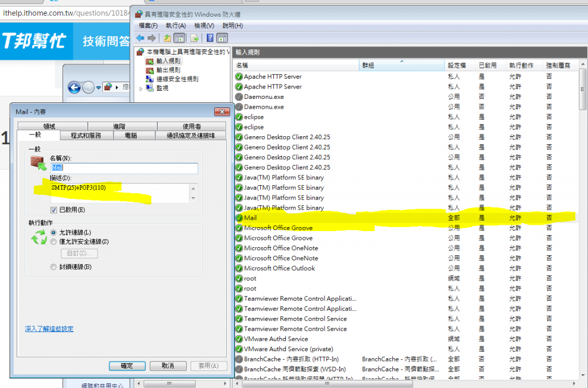
Task: Select 封鎖連線(B) radio button
Action: 53,267
